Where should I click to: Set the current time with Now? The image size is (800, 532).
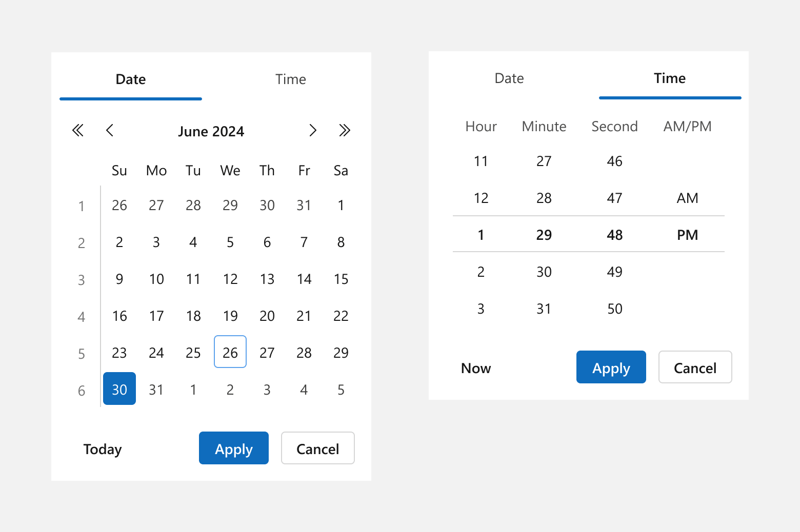pyautogui.click(x=475, y=367)
